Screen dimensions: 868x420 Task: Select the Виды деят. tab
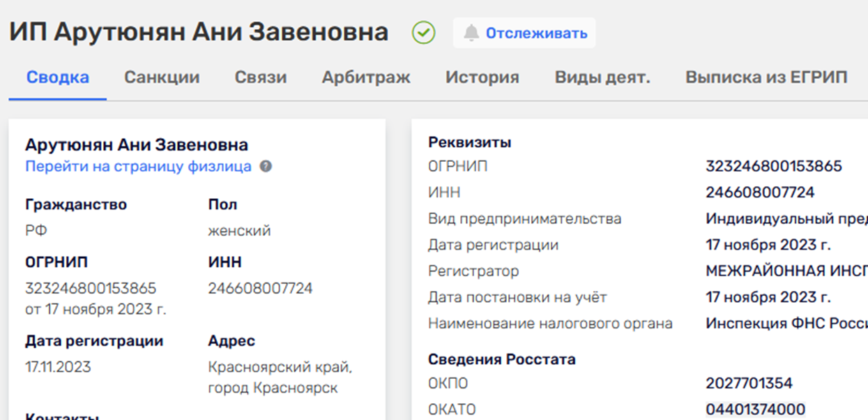click(x=602, y=77)
